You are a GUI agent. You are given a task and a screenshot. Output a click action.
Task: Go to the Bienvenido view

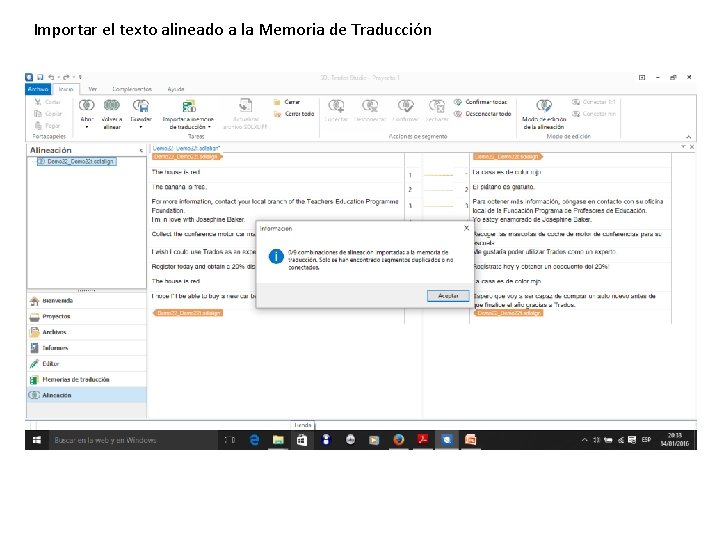coord(86,301)
